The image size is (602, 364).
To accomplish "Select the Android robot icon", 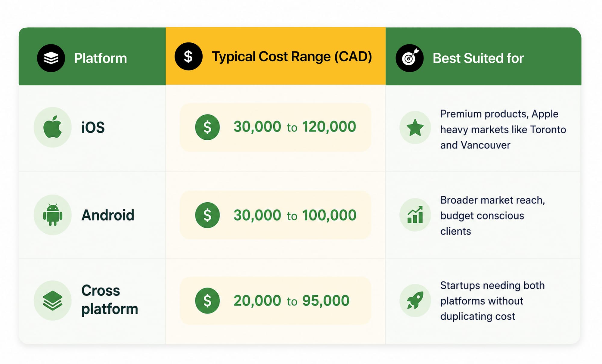I will pyautogui.click(x=53, y=215).
